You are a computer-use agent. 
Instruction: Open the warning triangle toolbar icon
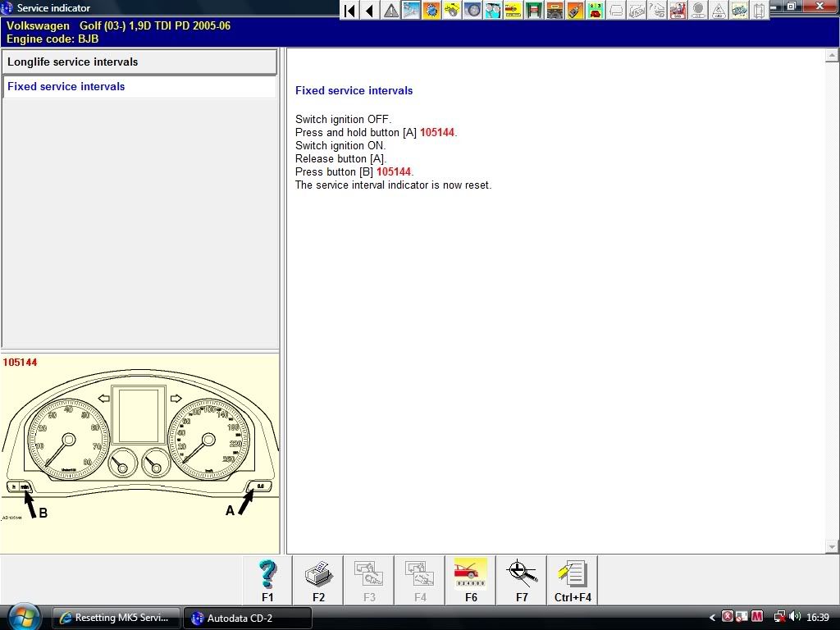tap(390, 10)
